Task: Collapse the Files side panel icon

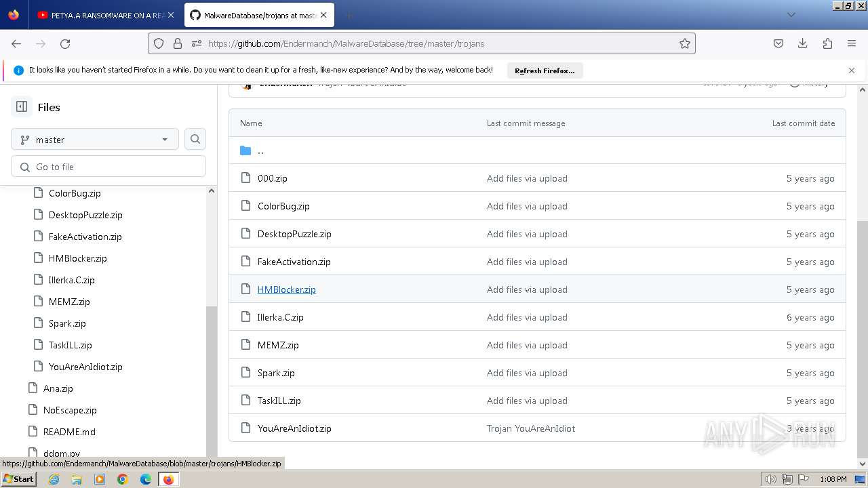Action: pyautogui.click(x=22, y=107)
